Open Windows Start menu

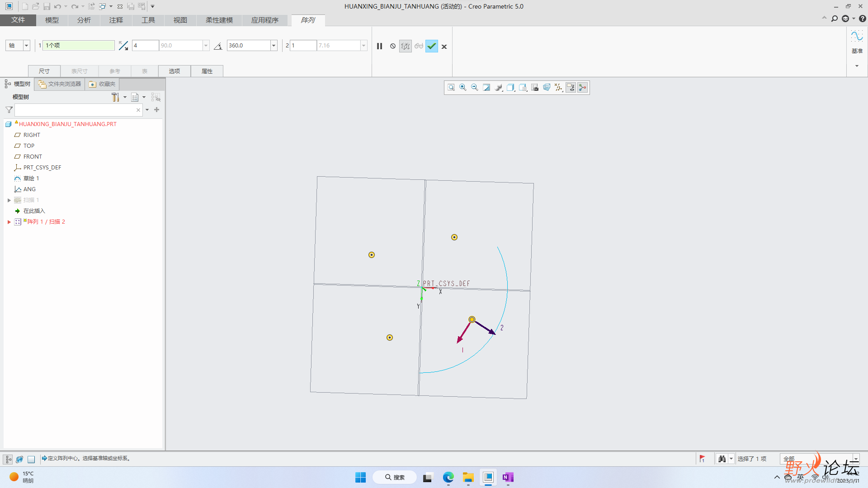[360, 477]
